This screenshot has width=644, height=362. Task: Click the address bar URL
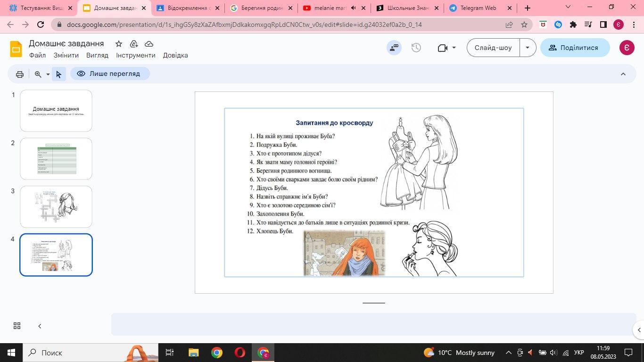[244, 25]
